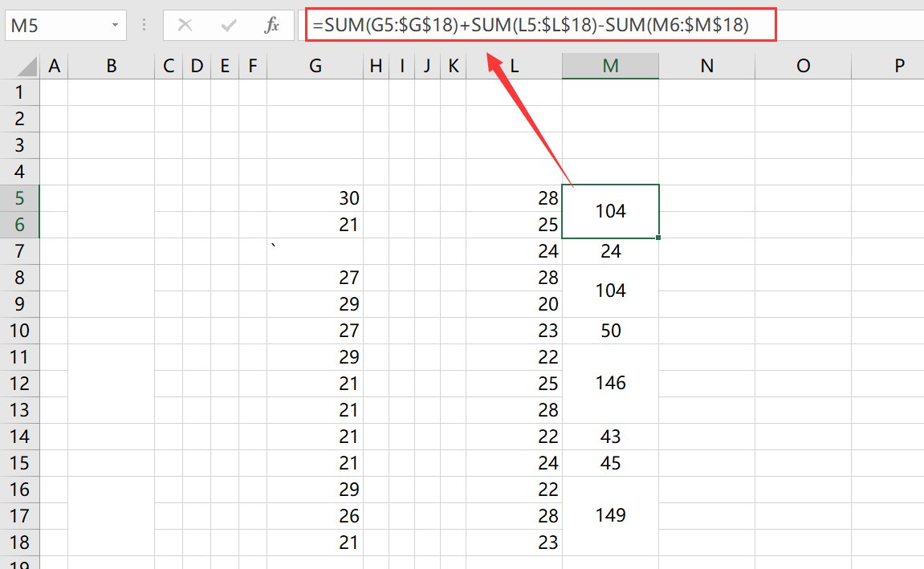Open the Insert Function fx dialog
924x569 pixels.
tap(272, 26)
